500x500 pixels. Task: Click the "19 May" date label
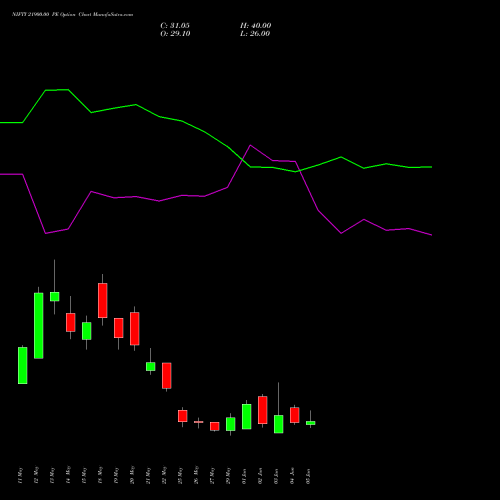click(117, 475)
